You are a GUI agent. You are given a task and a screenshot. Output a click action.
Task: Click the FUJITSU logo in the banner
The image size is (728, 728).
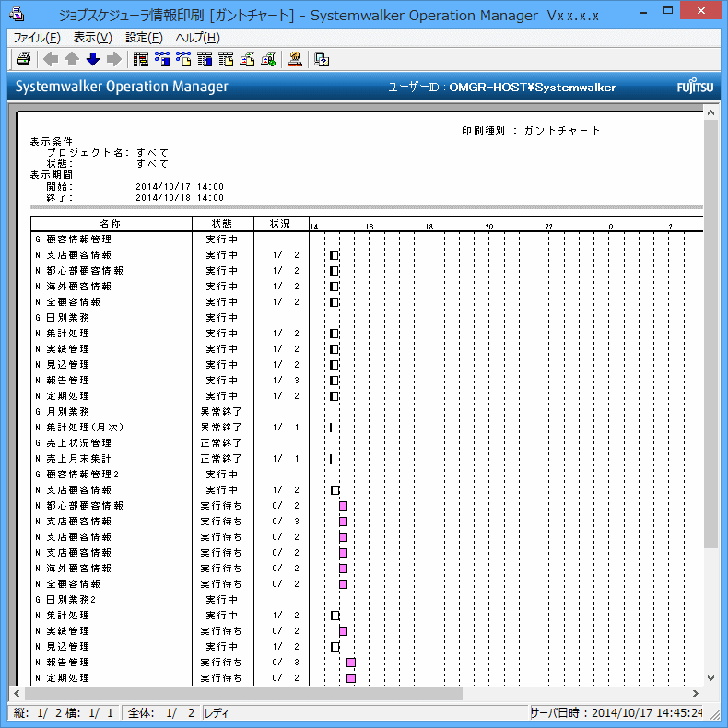point(695,87)
